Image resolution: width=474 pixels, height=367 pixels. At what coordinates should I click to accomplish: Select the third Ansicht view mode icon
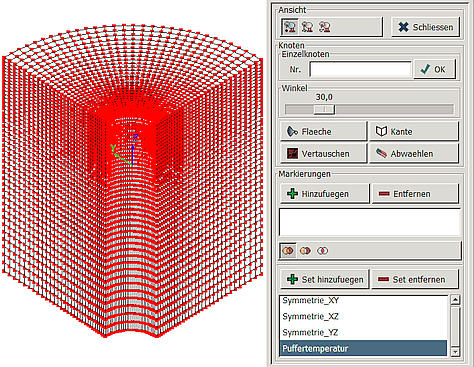pyautogui.click(x=324, y=27)
